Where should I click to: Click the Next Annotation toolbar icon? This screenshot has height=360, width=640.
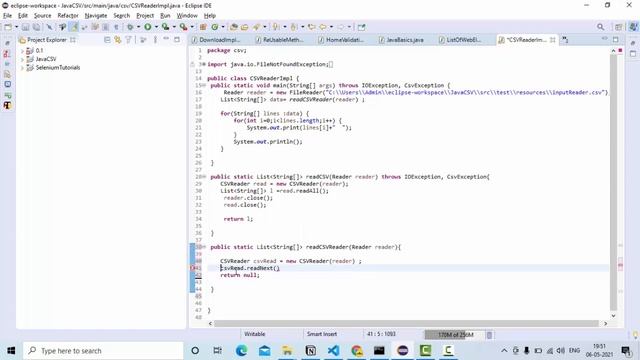tap(276, 27)
